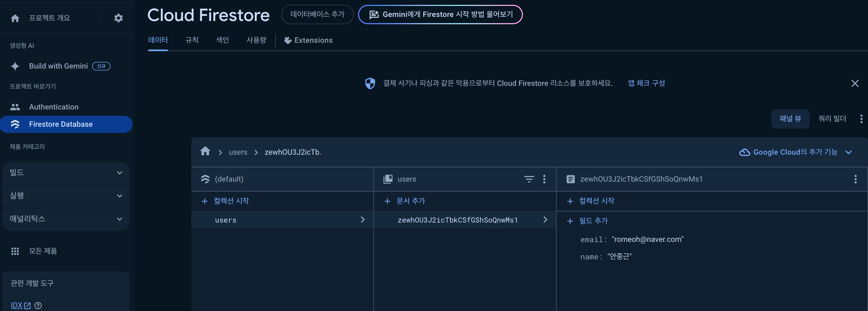Click the home icon in breadcrumb path
The height and width of the screenshot is (311, 868).
[205, 151]
